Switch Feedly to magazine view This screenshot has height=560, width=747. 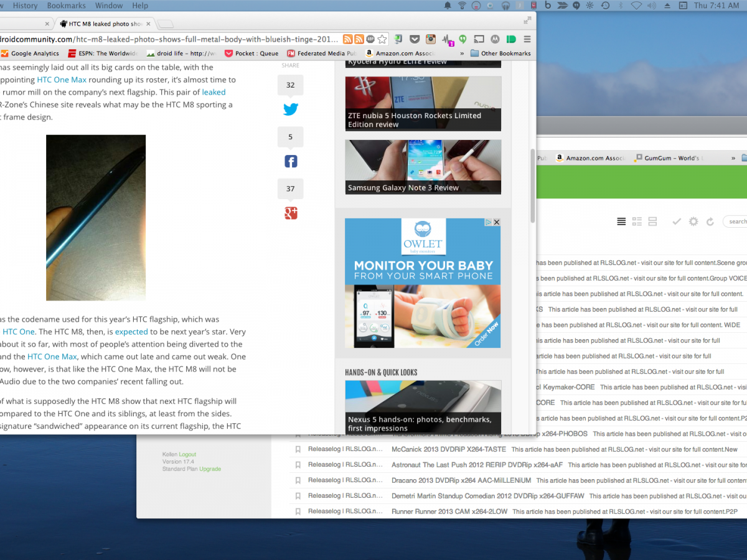(636, 222)
